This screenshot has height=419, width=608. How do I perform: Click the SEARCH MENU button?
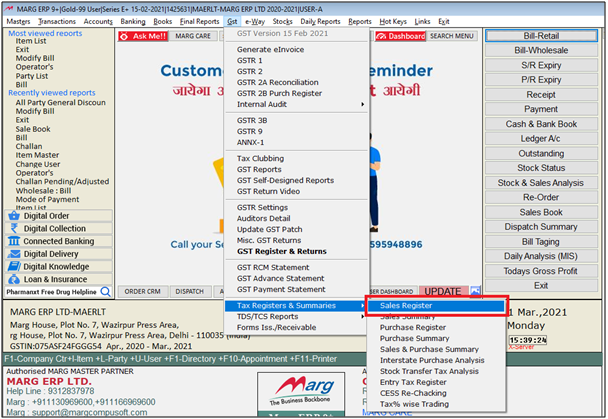coord(452,36)
